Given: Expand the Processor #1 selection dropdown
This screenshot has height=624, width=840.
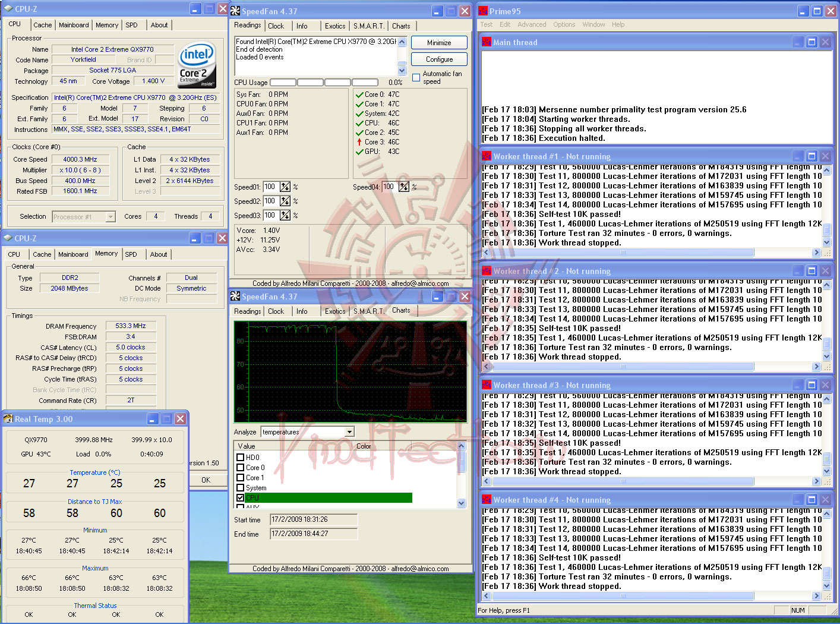Looking at the screenshot, I should pos(110,217).
